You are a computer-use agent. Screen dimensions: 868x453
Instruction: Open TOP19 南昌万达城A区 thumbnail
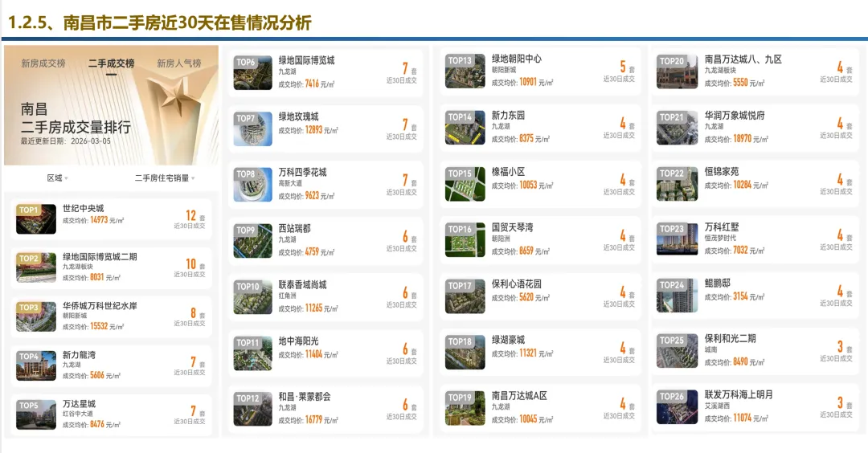pyautogui.click(x=465, y=408)
